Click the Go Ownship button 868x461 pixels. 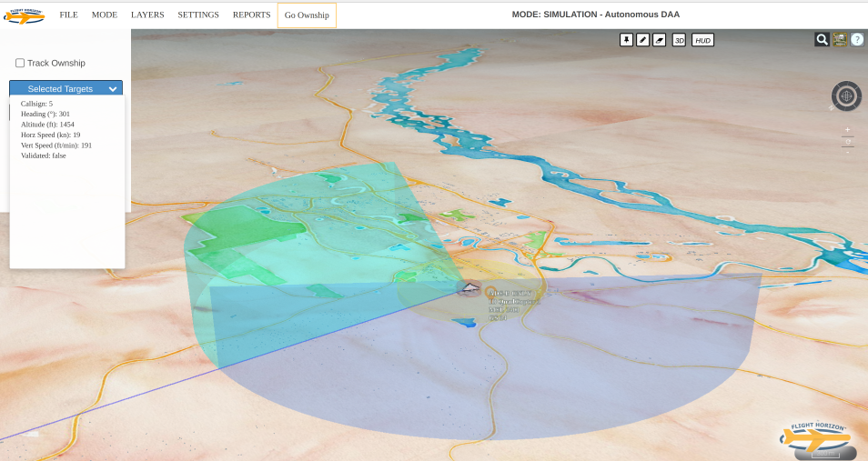tap(307, 15)
